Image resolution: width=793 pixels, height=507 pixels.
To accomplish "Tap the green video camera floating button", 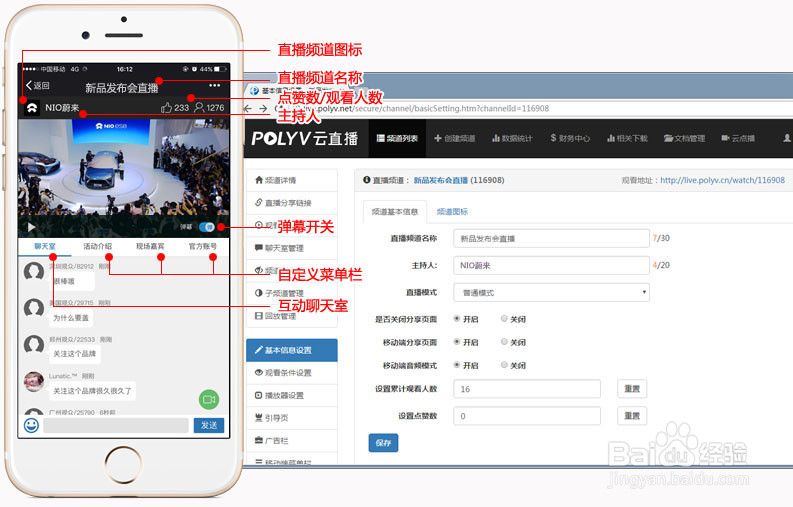I will [x=209, y=399].
